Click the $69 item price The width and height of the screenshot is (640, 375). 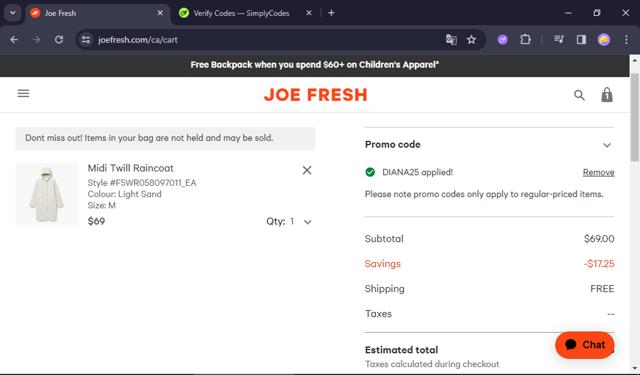pos(96,221)
